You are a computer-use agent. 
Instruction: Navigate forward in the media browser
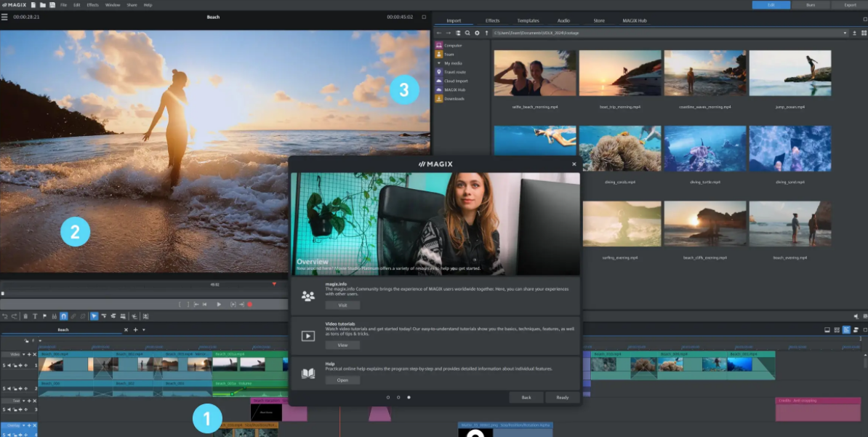[449, 33]
